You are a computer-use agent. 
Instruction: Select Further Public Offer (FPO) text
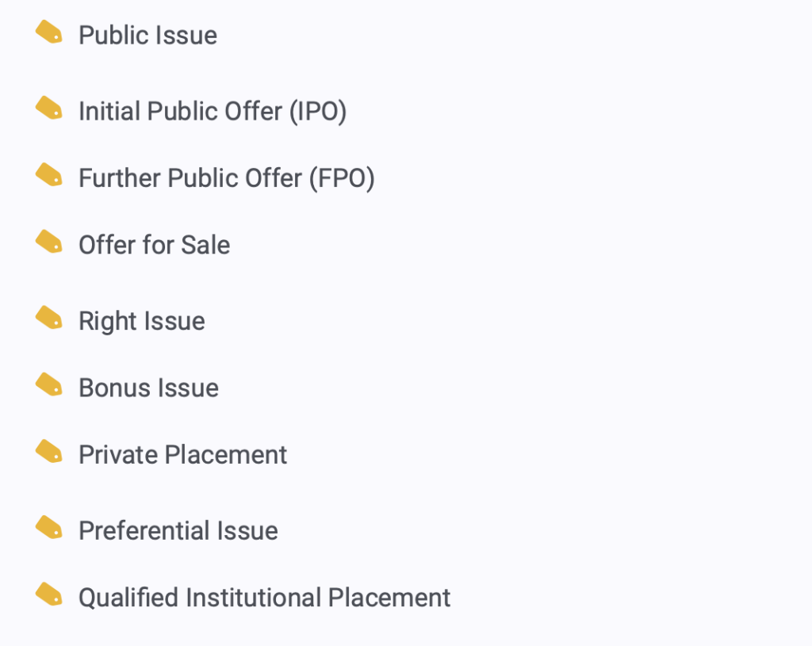pos(226,178)
